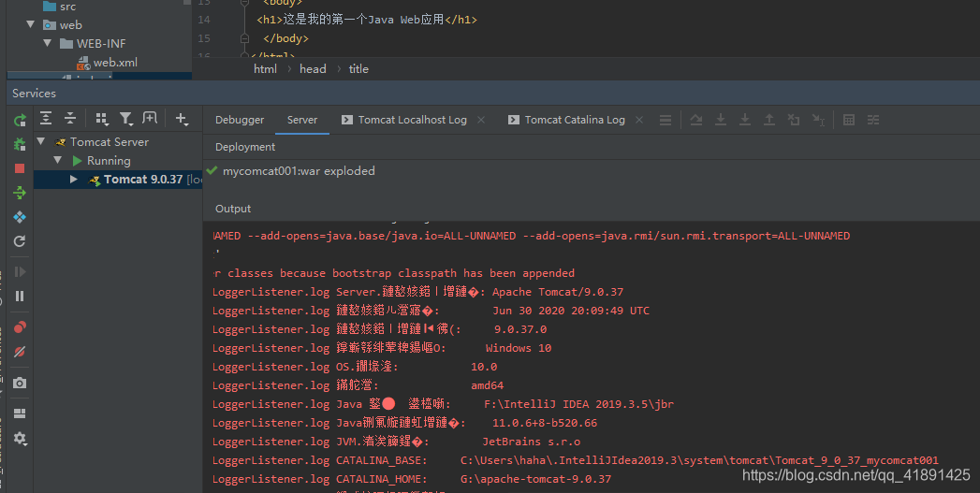Expand the Tomcat 9.0.37 tree node
The image size is (980, 493).
[74, 180]
